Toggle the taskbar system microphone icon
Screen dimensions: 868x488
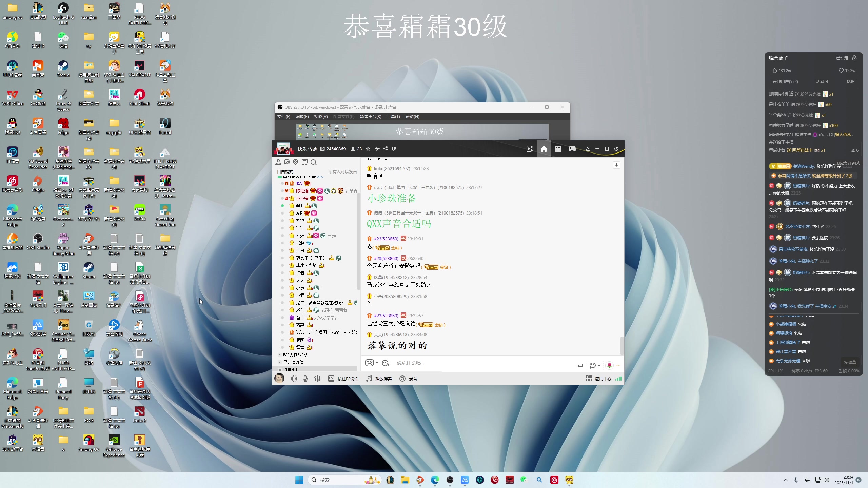pos(796,480)
